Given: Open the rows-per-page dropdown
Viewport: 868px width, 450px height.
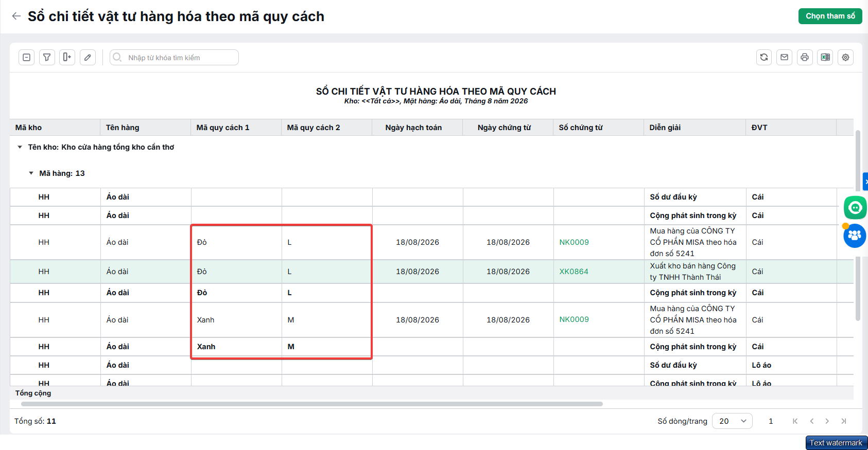Looking at the screenshot, I should pyautogui.click(x=732, y=421).
